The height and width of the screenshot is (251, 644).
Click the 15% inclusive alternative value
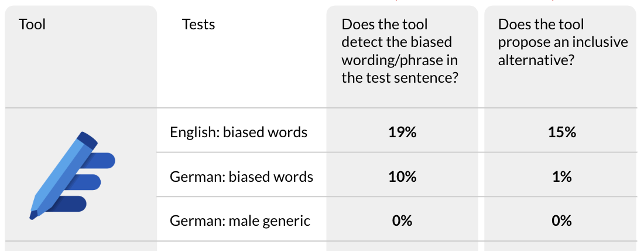[561, 132]
